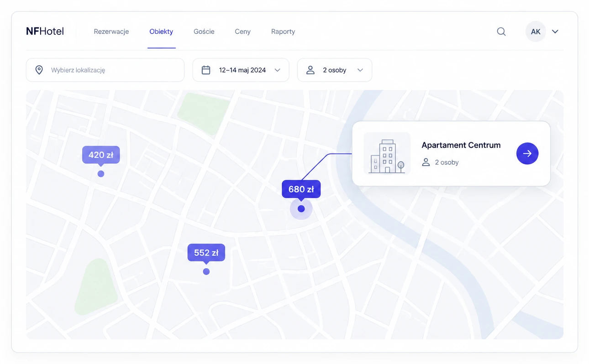
Task: Click the building thumbnail in Apartament Centrum card
Action: pyautogui.click(x=387, y=154)
